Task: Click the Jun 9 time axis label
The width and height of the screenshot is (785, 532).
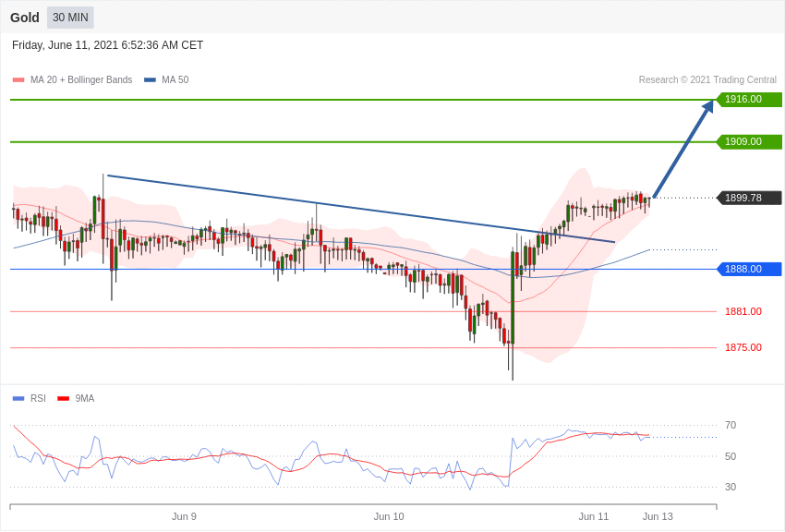Action: point(184,516)
